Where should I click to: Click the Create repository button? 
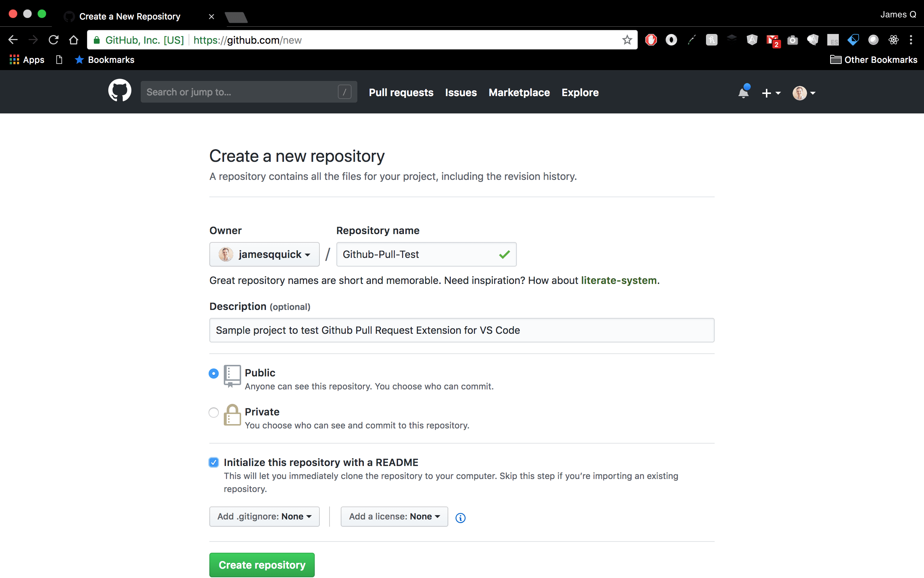262,565
